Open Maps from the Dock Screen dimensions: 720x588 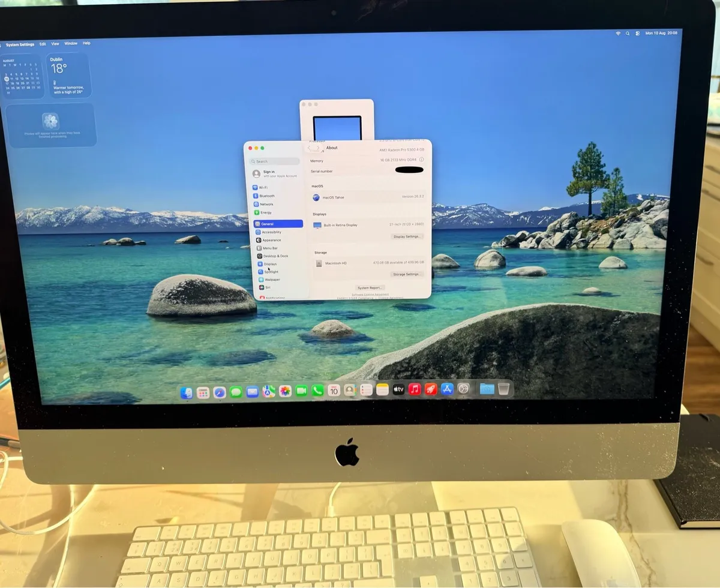[269, 391]
